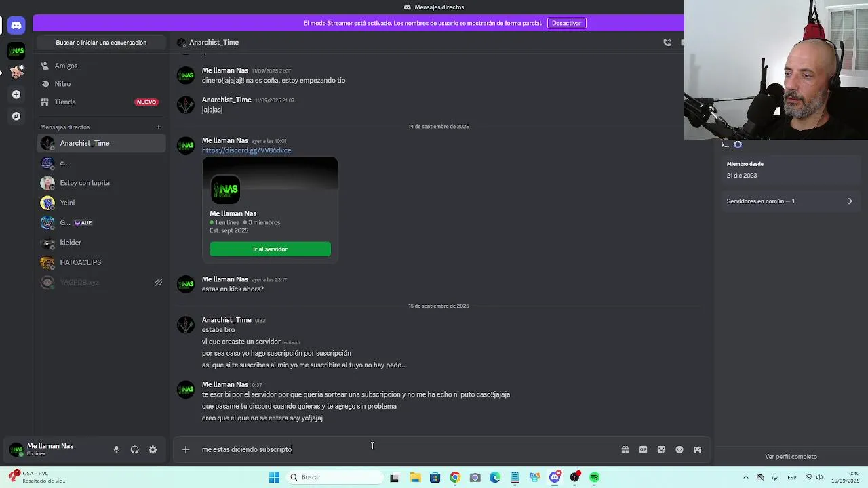Open the discover servers compass icon
Screen dimensions: 868x488
16,116
